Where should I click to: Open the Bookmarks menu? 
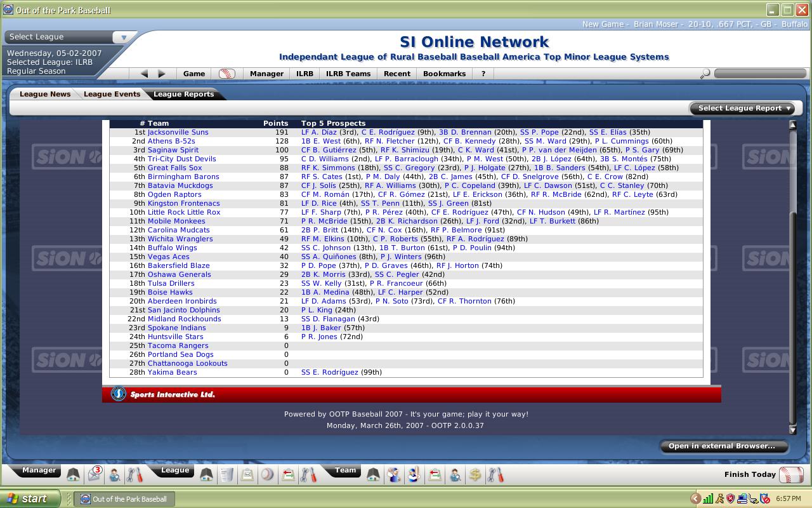pyautogui.click(x=444, y=74)
